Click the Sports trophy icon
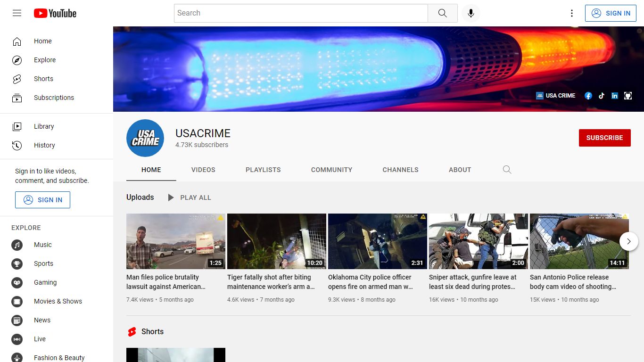Screen dimensions: 644x362 pyautogui.click(x=17, y=264)
